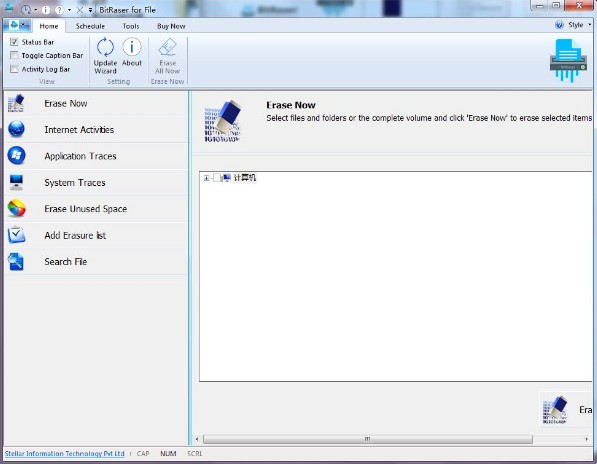Click the BitRaser shredder logo
597x464 pixels.
[568, 61]
